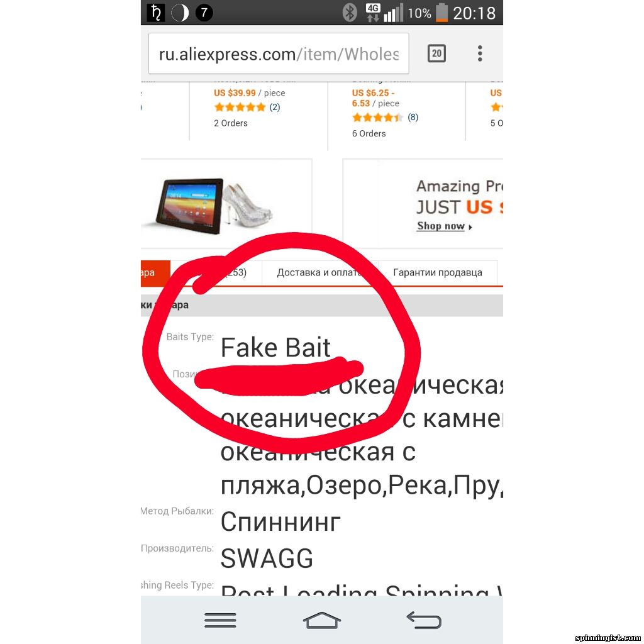644x644 pixels.
Task: Tap the Android back arrow icon
Action: pos(424,620)
